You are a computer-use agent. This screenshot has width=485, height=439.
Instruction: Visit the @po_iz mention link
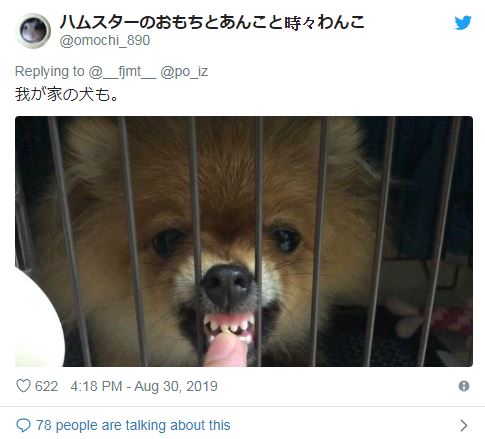[x=184, y=71]
